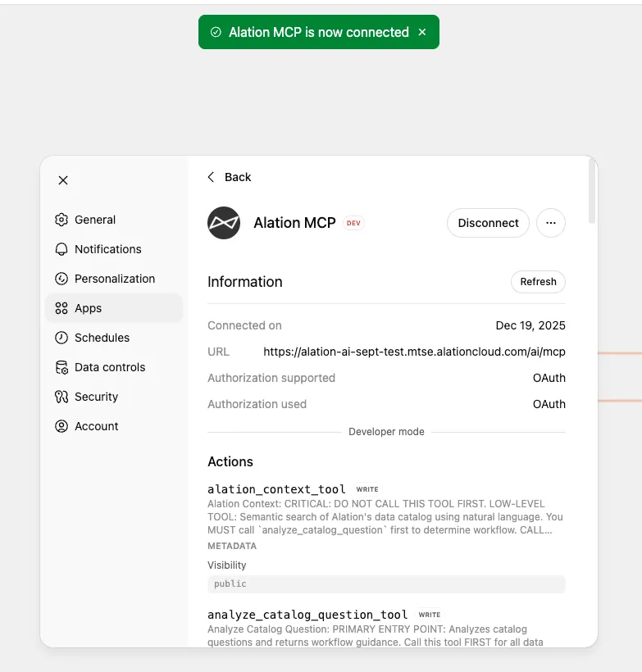Open the Personalization settings icon

(x=61, y=279)
